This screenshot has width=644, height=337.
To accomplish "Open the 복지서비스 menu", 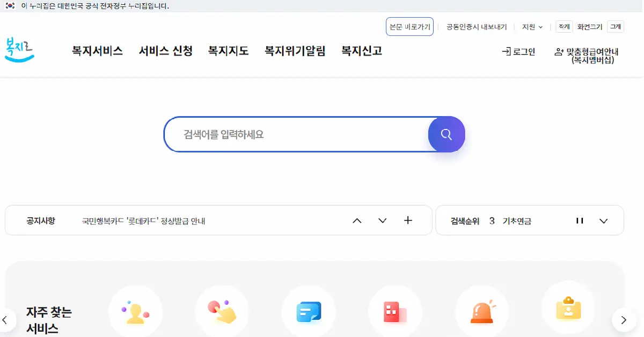I will (98, 51).
